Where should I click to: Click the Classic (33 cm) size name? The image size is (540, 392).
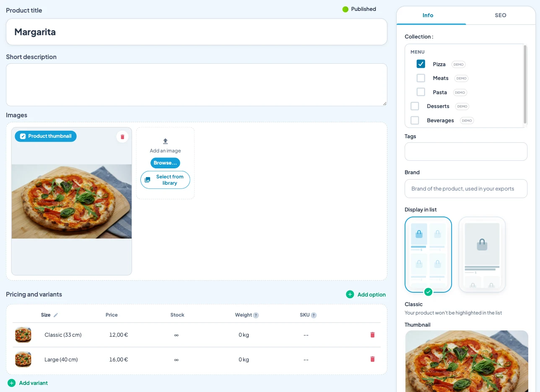pyautogui.click(x=63, y=335)
